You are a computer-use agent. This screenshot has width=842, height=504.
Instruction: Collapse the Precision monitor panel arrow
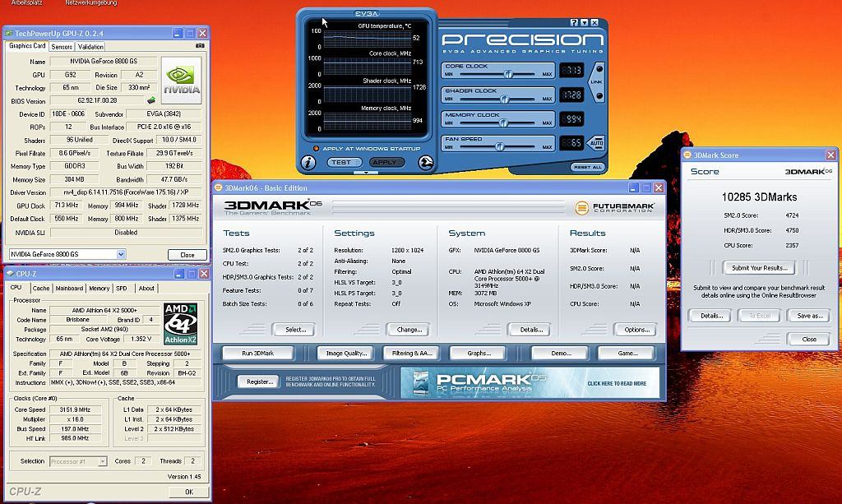pos(366,173)
